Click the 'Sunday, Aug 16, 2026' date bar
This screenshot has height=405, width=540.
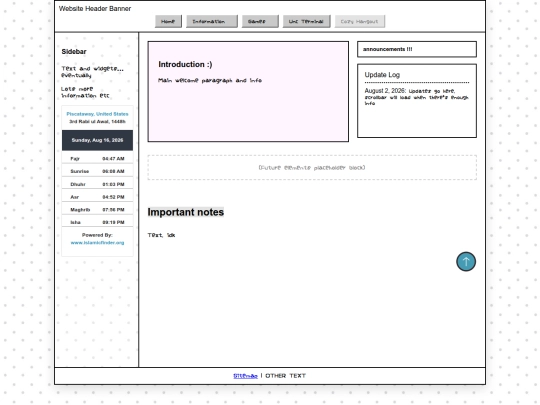(x=97, y=140)
